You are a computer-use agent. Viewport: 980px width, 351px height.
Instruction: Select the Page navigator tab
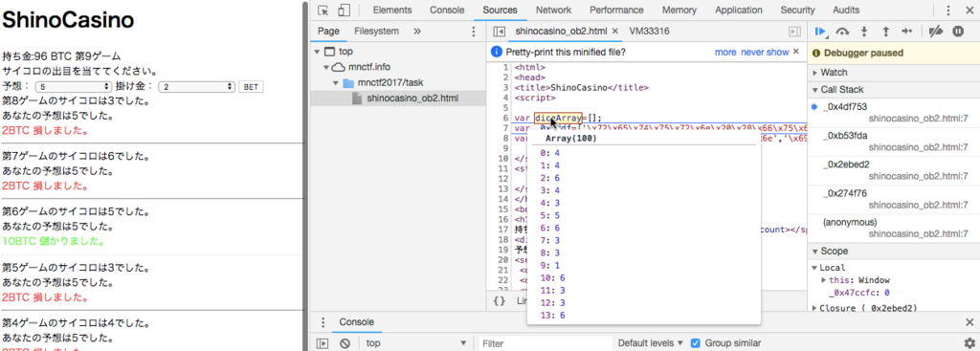pyautogui.click(x=328, y=31)
